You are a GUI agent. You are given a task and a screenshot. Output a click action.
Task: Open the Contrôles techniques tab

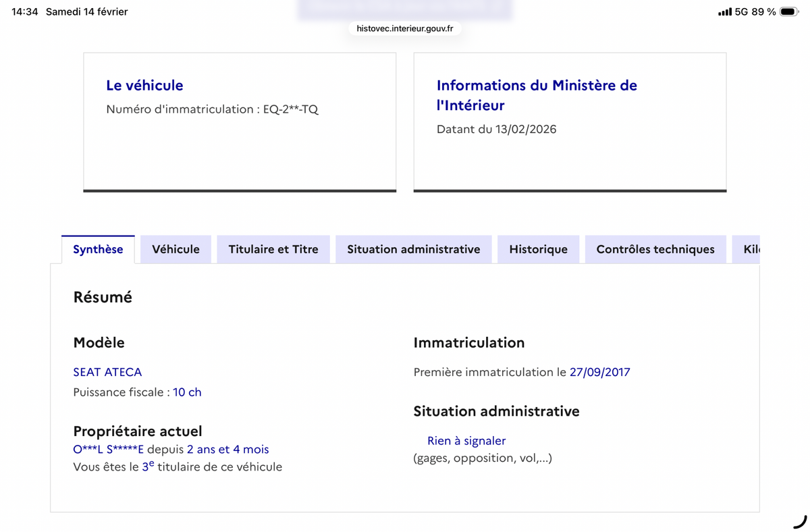pyautogui.click(x=655, y=249)
